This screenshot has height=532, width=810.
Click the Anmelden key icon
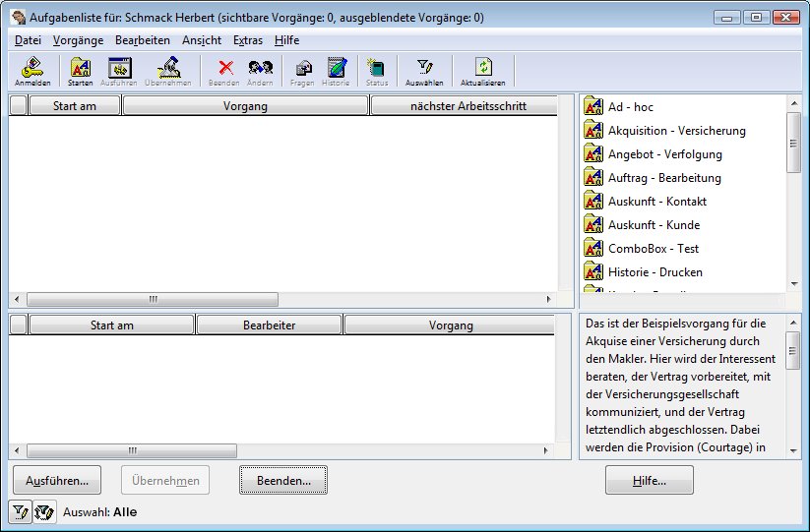click(32, 71)
